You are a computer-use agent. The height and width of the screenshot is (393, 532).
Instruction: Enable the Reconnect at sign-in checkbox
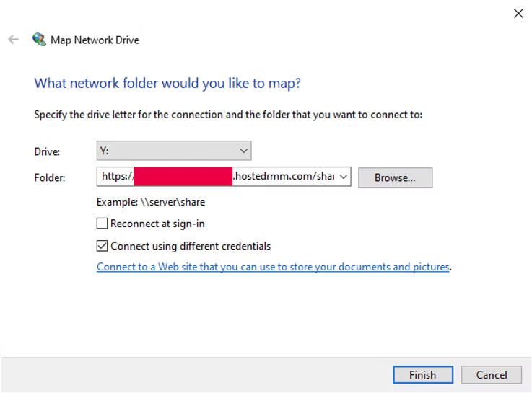102,224
